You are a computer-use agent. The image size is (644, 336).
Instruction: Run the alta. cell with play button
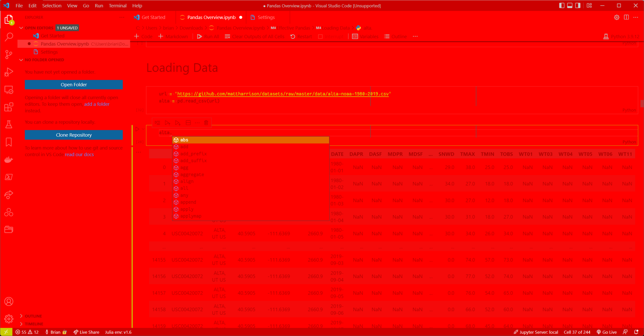point(137,129)
